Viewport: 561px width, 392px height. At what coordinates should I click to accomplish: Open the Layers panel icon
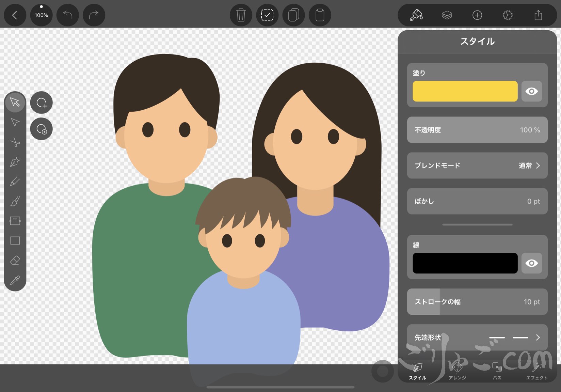pos(447,15)
